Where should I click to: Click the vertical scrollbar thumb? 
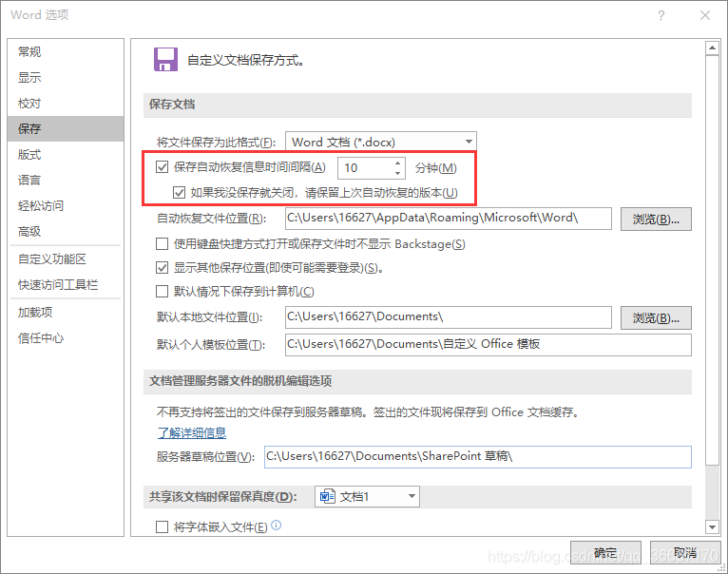pos(712,260)
